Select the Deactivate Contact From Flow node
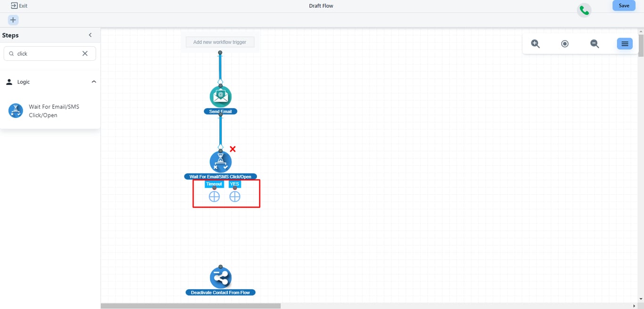The height and width of the screenshot is (309, 644). pos(221,277)
